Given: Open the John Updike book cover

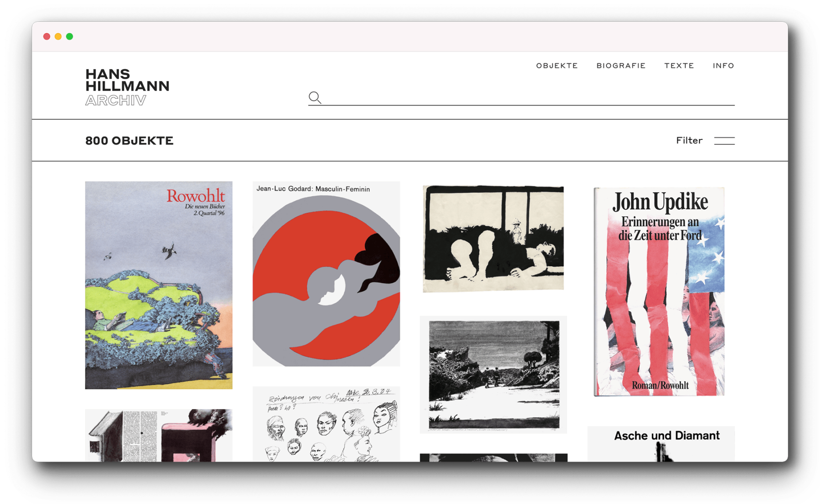Looking at the screenshot, I should click(659, 291).
